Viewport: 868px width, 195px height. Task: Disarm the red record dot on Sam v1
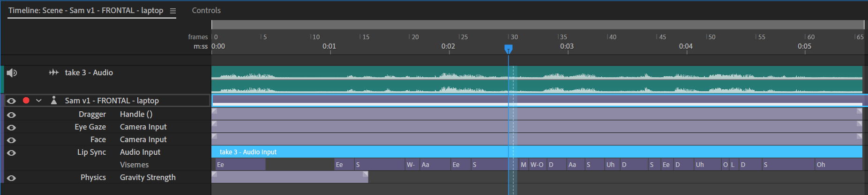coord(26,101)
